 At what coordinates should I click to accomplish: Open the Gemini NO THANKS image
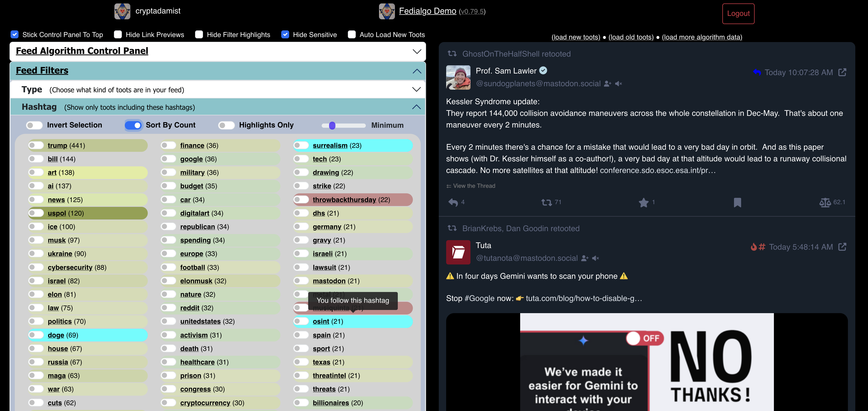[x=646, y=362]
